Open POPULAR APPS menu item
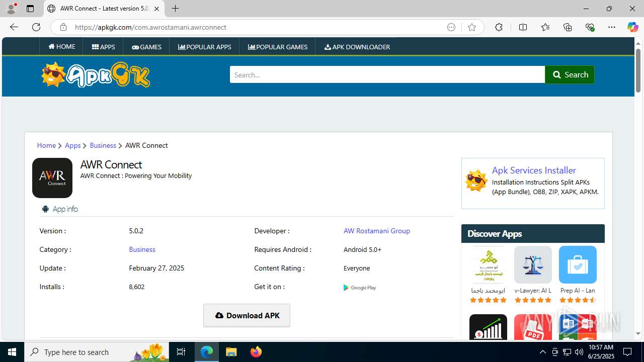 click(x=205, y=47)
